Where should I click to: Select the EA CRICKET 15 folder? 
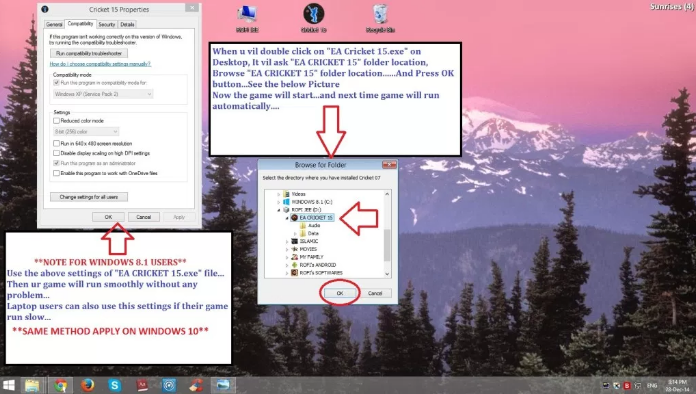point(316,217)
